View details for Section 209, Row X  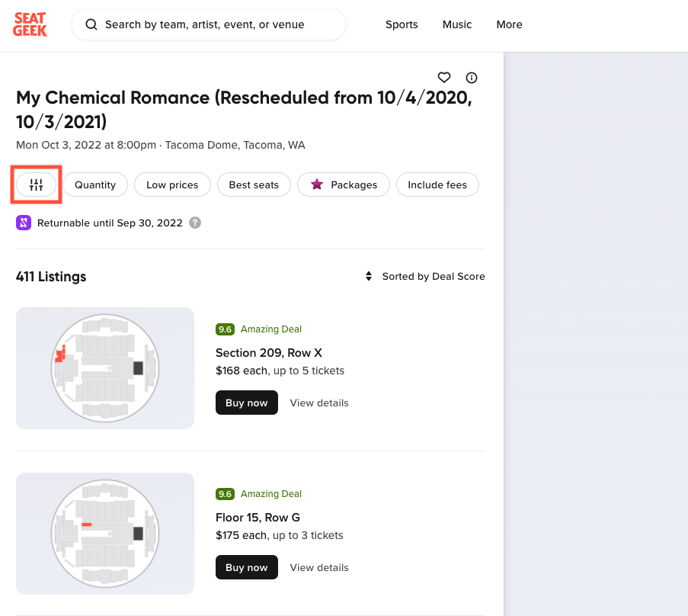(319, 403)
